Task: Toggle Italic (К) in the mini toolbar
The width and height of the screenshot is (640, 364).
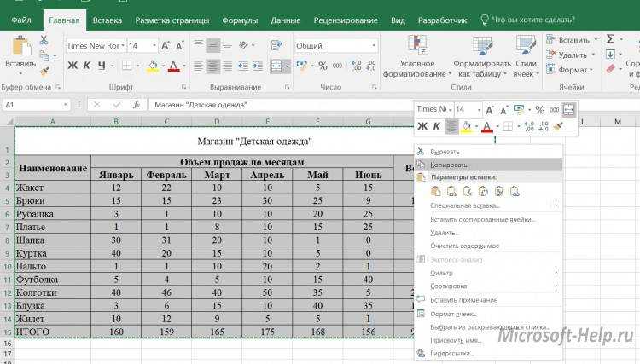Action: point(437,126)
